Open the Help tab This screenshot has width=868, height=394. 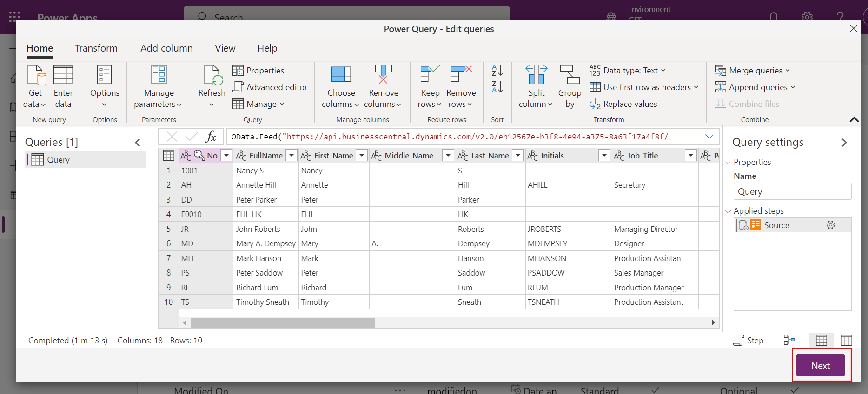(267, 48)
